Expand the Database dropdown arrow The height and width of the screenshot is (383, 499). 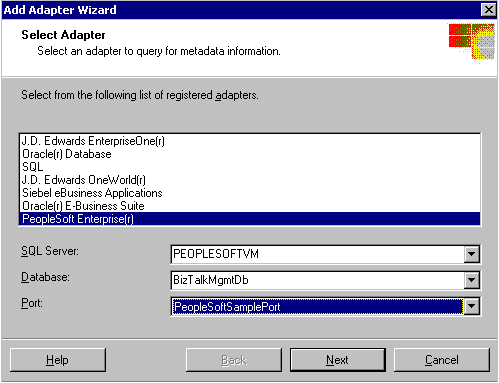tap(472, 280)
